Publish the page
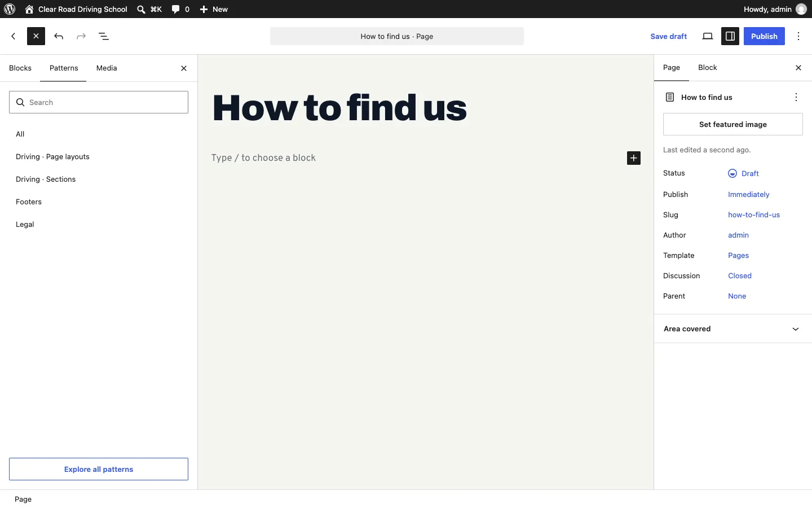This screenshot has width=812, height=508. (764, 36)
